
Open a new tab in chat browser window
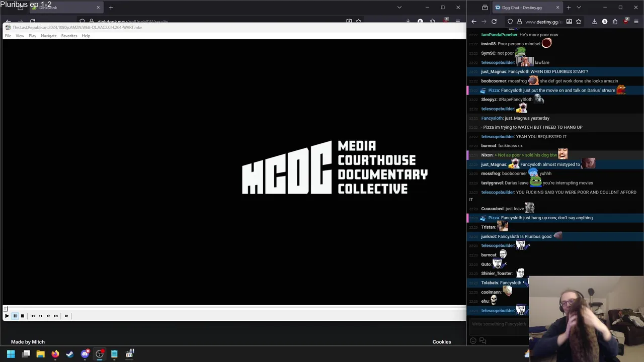point(569,8)
